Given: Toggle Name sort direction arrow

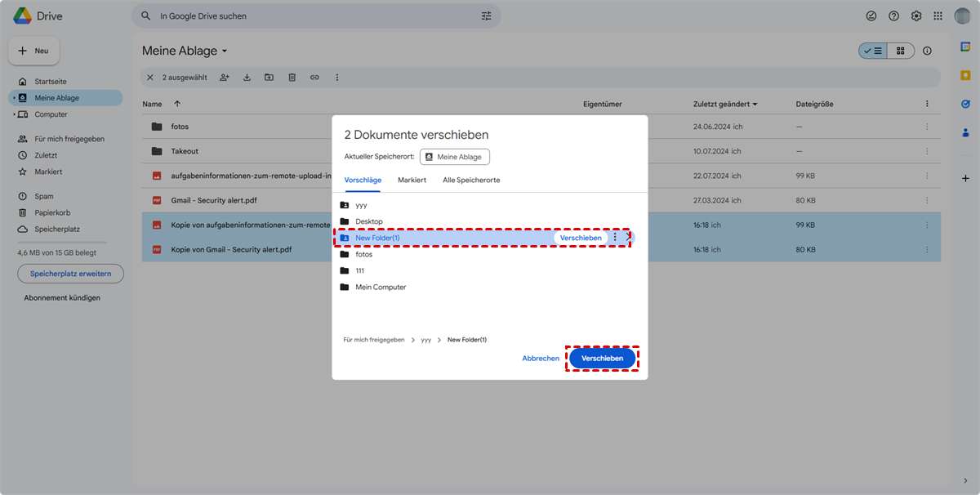Looking at the screenshot, I should click(177, 104).
